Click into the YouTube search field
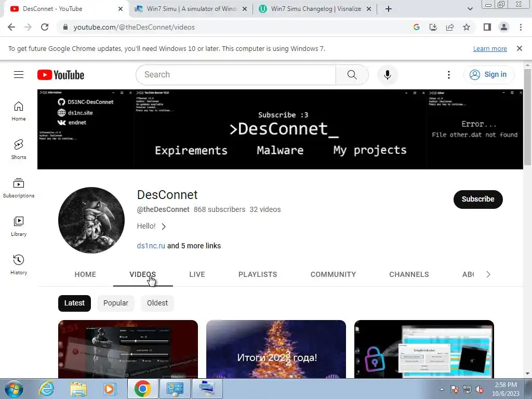 tap(235, 75)
